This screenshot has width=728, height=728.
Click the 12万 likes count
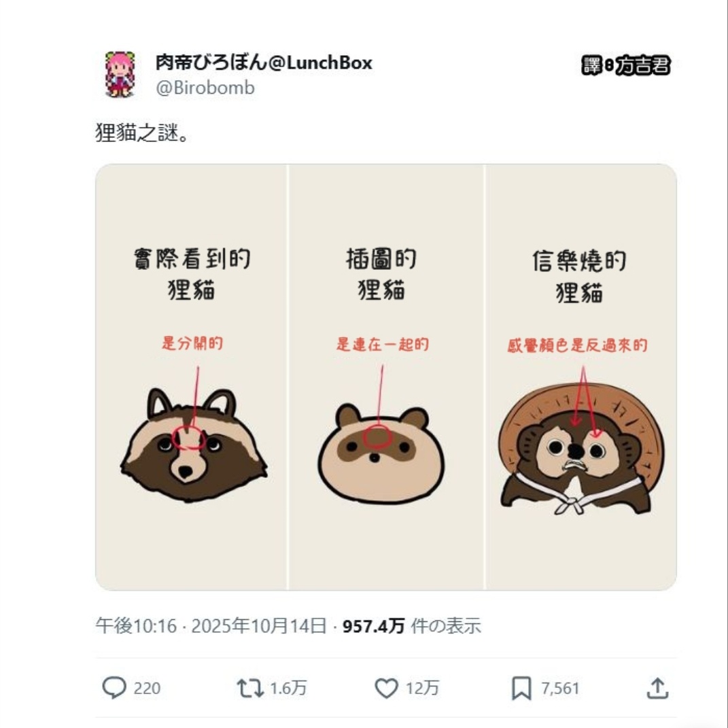[x=422, y=688]
